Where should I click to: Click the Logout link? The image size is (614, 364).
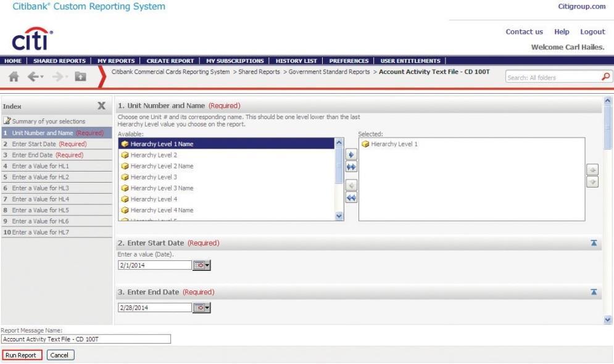point(592,31)
